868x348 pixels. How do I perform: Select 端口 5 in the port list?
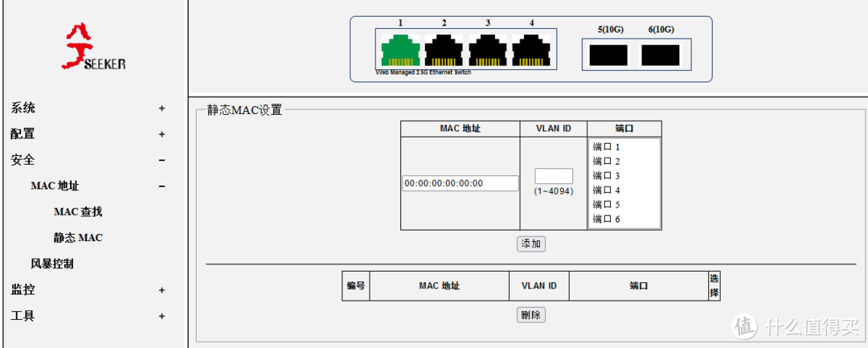click(624, 205)
